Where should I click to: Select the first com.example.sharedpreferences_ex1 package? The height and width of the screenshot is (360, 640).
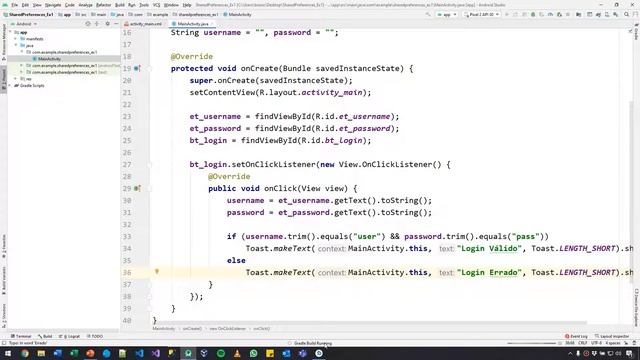(64, 52)
